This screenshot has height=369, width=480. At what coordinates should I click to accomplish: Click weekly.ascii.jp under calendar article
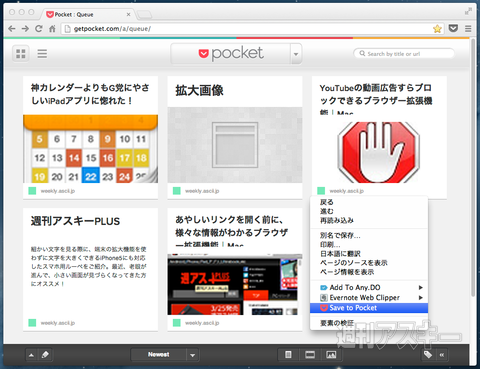coord(58,191)
